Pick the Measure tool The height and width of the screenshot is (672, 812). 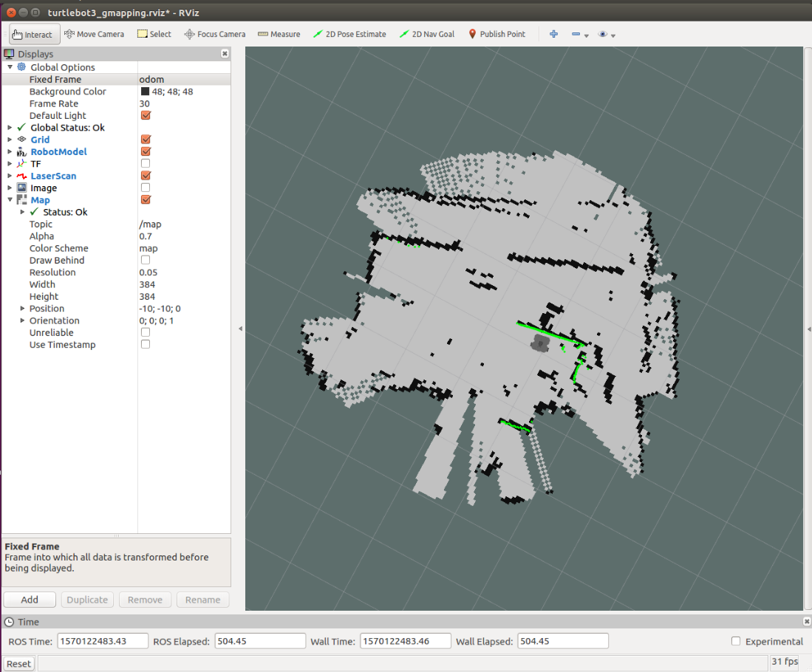coord(279,34)
